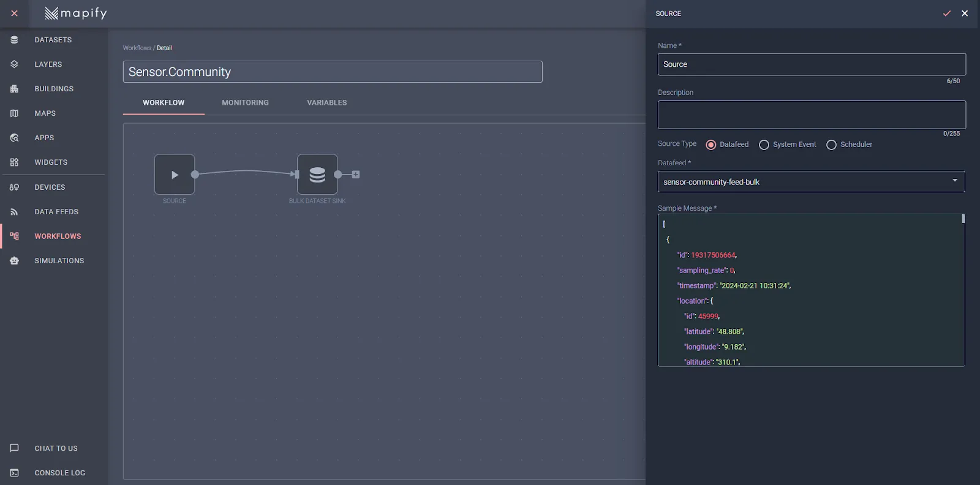Screen dimensions: 980x485
Task: Close the sidebar with the red X icon
Action: [14, 13]
